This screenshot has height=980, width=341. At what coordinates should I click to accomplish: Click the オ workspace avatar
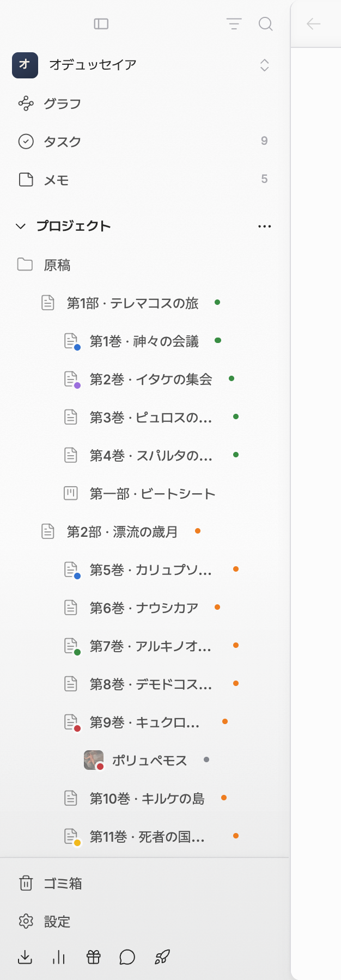pyautogui.click(x=25, y=65)
